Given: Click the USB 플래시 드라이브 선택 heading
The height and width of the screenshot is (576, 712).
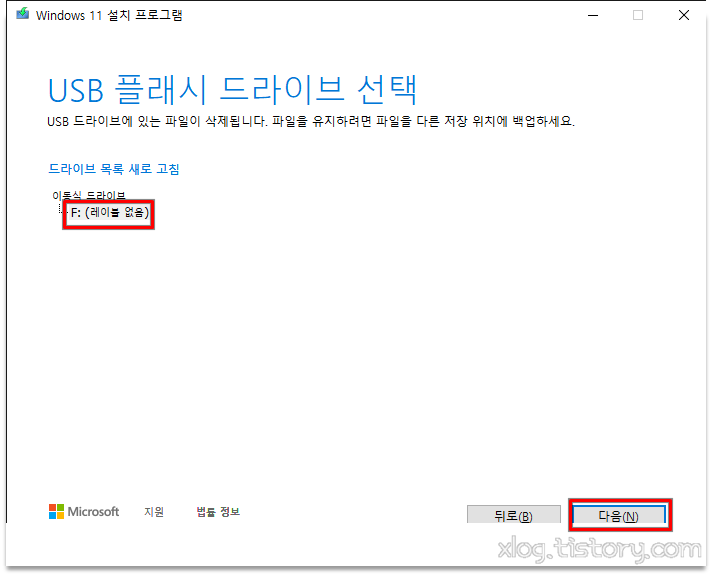Looking at the screenshot, I should coord(232,89).
